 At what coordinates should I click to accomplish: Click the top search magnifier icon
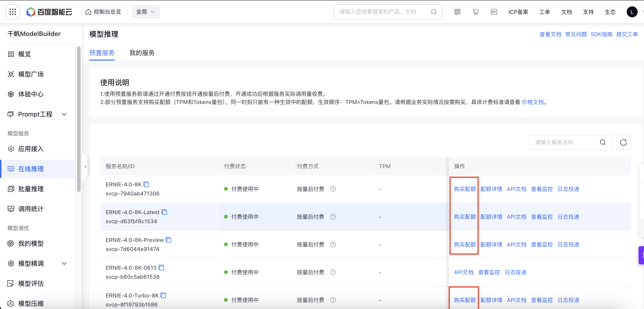(434, 12)
